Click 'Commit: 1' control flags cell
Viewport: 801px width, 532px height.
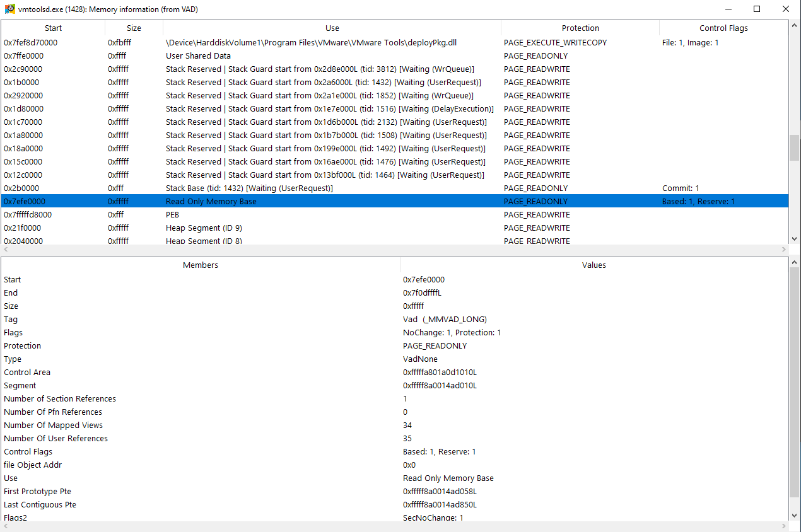[681, 188]
